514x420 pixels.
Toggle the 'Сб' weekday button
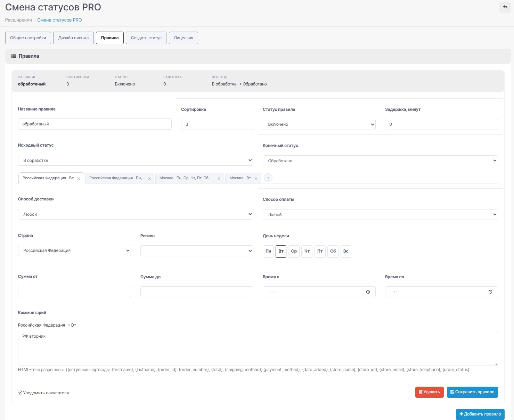(333, 251)
